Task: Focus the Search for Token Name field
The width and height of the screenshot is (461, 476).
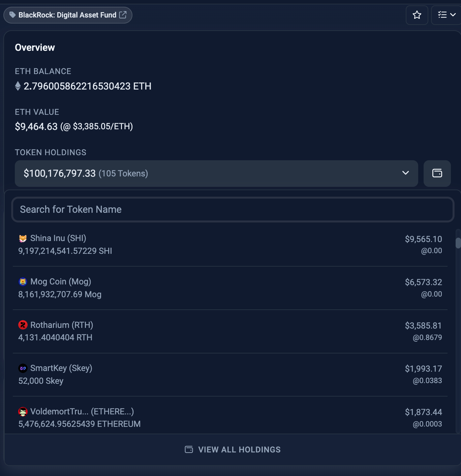Action: pyautogui.click(x=233, y=209)
